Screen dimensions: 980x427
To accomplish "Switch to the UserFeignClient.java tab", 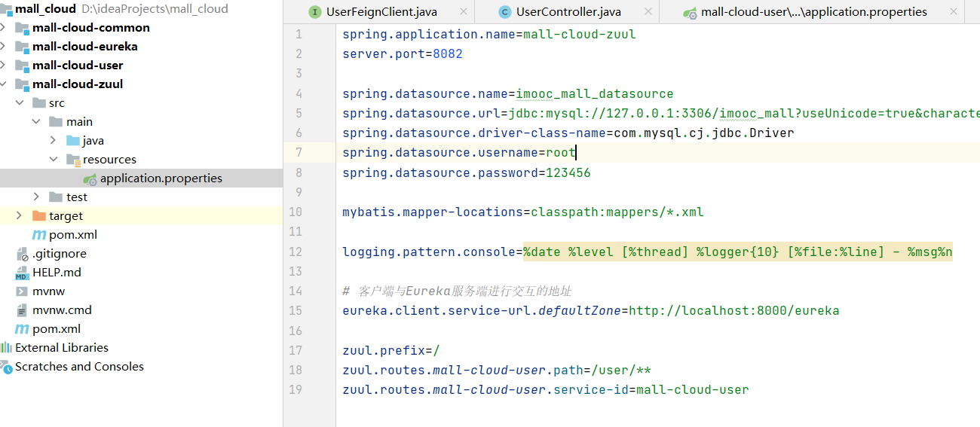I will click(381, 12).
